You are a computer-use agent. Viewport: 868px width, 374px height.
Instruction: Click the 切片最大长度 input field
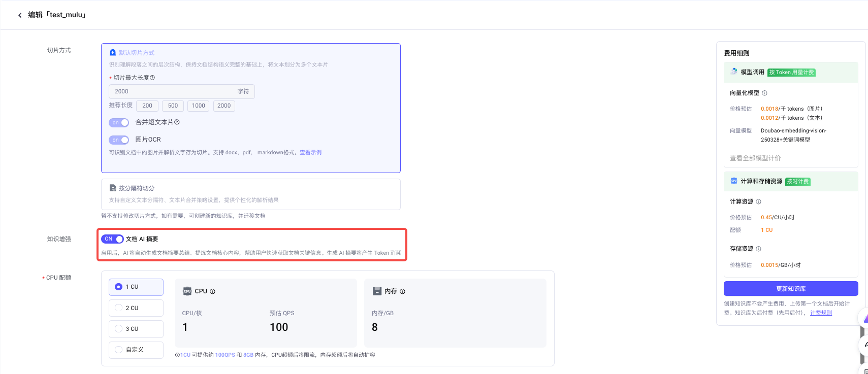point(182,91)
